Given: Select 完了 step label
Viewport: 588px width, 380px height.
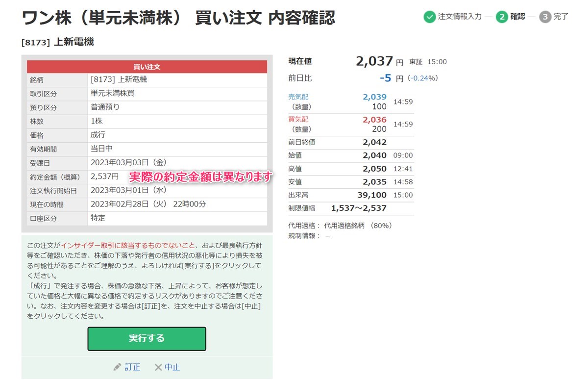Looking at the screenshot, I should [561, 17].
